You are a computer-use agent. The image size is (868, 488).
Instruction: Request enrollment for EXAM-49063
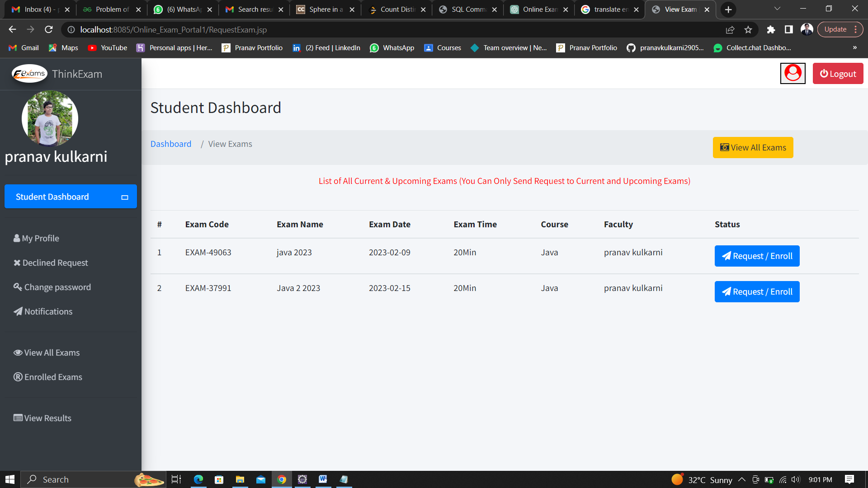pos(757,256)
